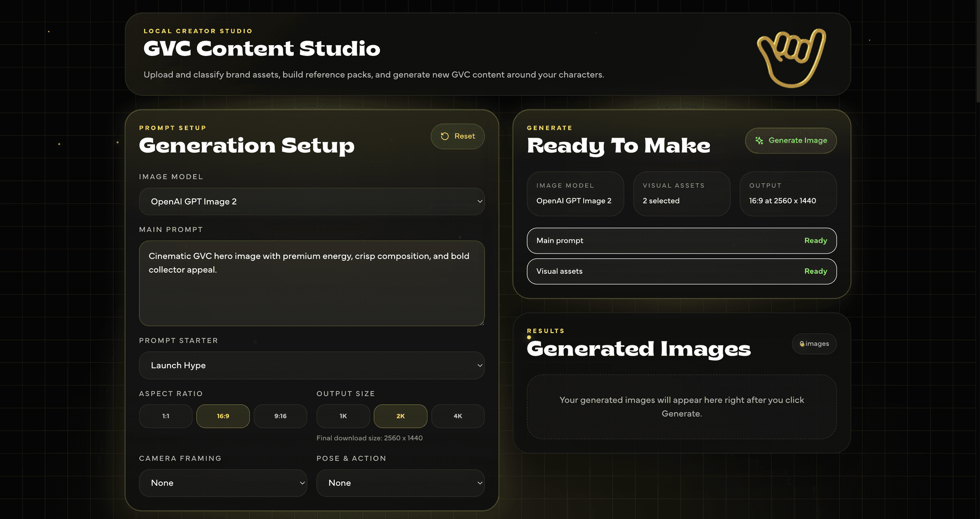Image resolution: width=980 pixels, height=519 pixels.
Task: Click the golden shaka hand logo
Action: coord(791,58)
